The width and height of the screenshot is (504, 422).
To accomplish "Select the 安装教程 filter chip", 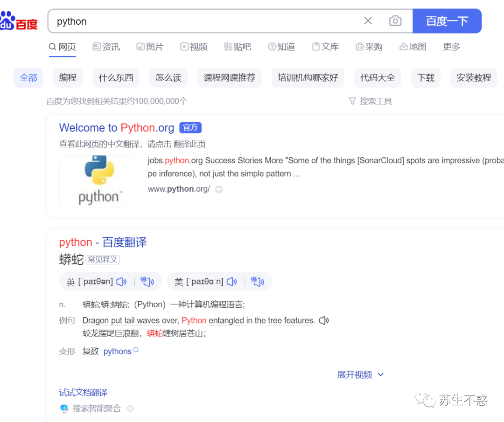I will [x=474, y=78].
